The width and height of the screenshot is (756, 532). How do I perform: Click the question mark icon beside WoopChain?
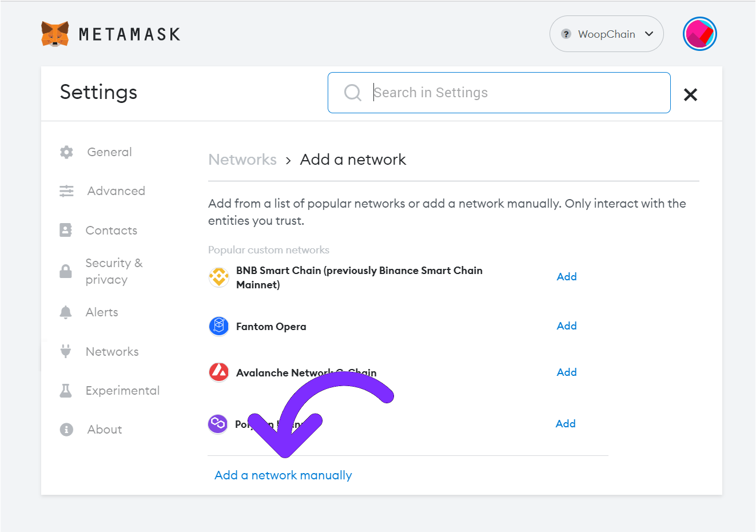[x=566, y=34]
